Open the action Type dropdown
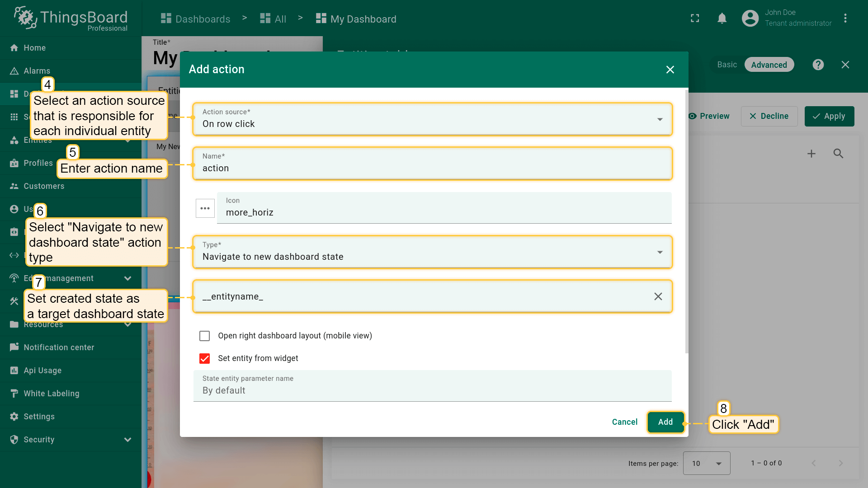The image size is (868, 488). (432, 252)
